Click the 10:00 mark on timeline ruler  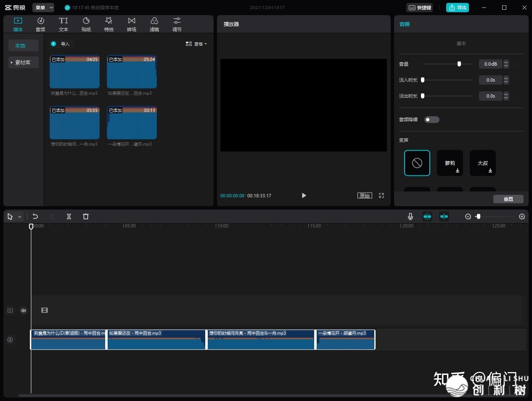[x=222, y=226]
